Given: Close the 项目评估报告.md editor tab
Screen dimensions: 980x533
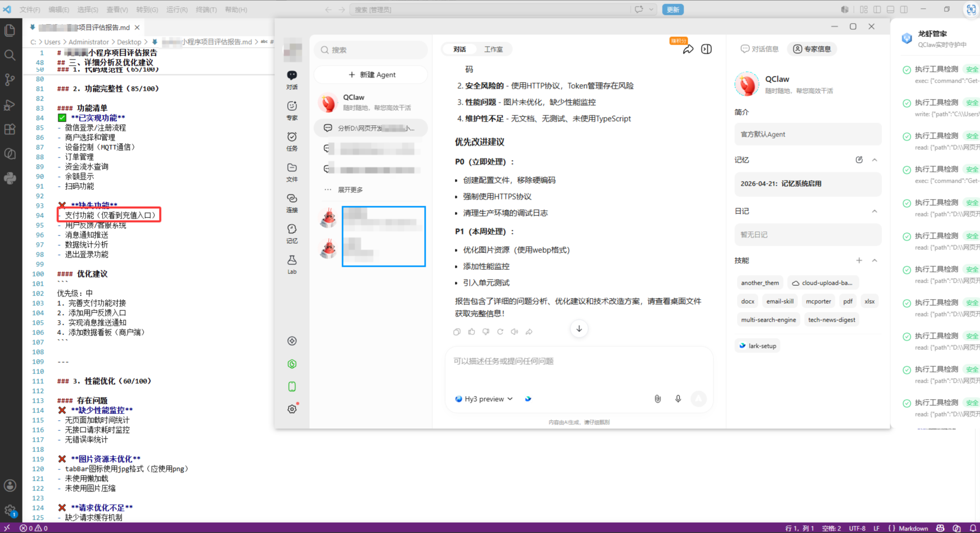Looking at the screenshot, I should [137, 27].
